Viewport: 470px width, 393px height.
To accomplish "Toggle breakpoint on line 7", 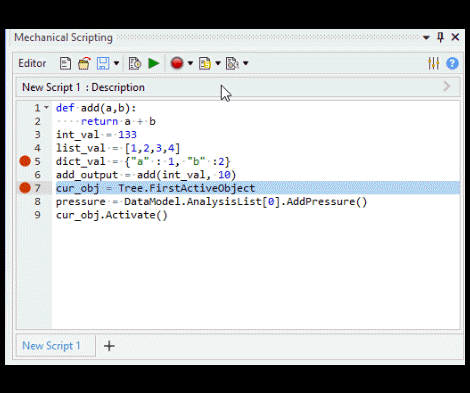I will (x=25, y=188).
